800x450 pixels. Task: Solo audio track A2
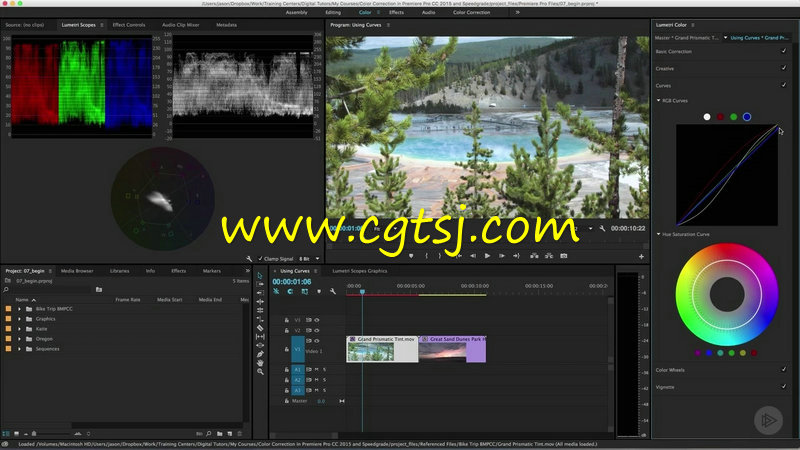tap(324, 380)
